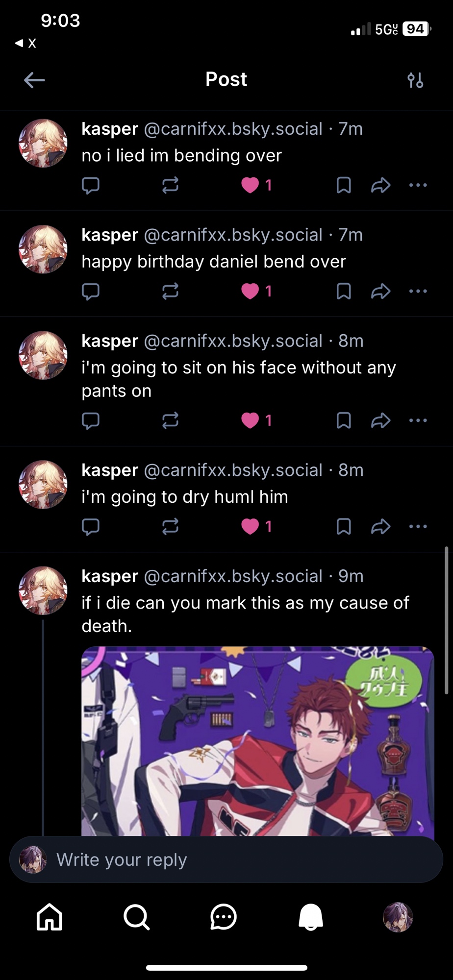Open the three-dot menu on the "happy birthday daniel" post
Screen dimensions: 453x980
[418, 292]
